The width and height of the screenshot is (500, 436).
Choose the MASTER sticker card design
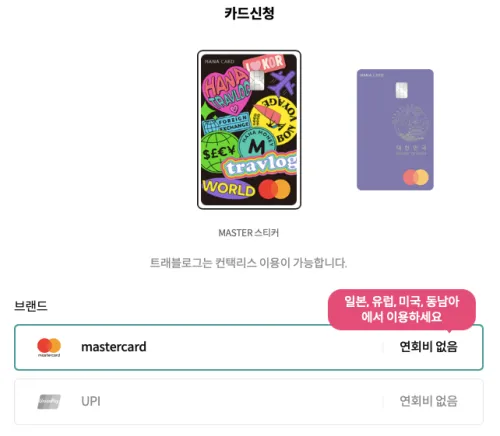(249, 130)
